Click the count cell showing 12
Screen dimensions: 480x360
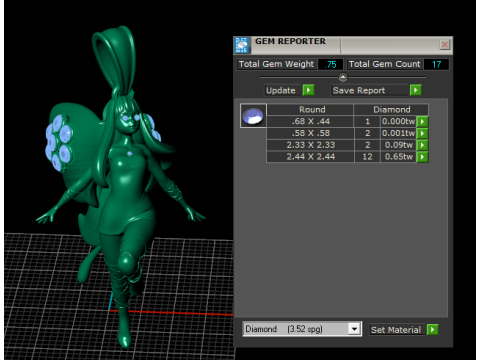tap(367, 157)
